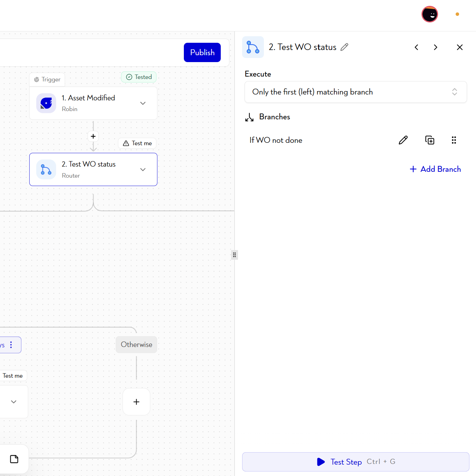Select the Otherwise branch label
The height and width of the screenshot is (476, 476).
137,345
